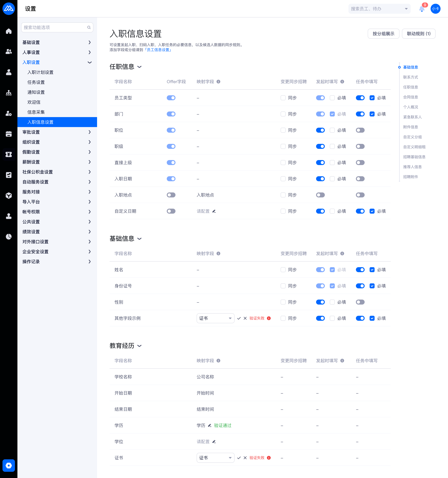Click 请配置 placeholder for 学位

pyautogui.click(x=203, y=441)
